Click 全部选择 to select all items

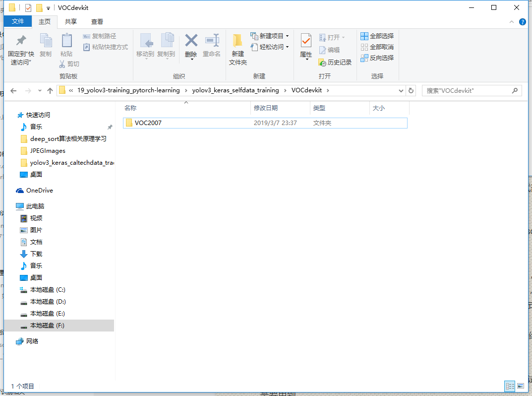(377, 36)
